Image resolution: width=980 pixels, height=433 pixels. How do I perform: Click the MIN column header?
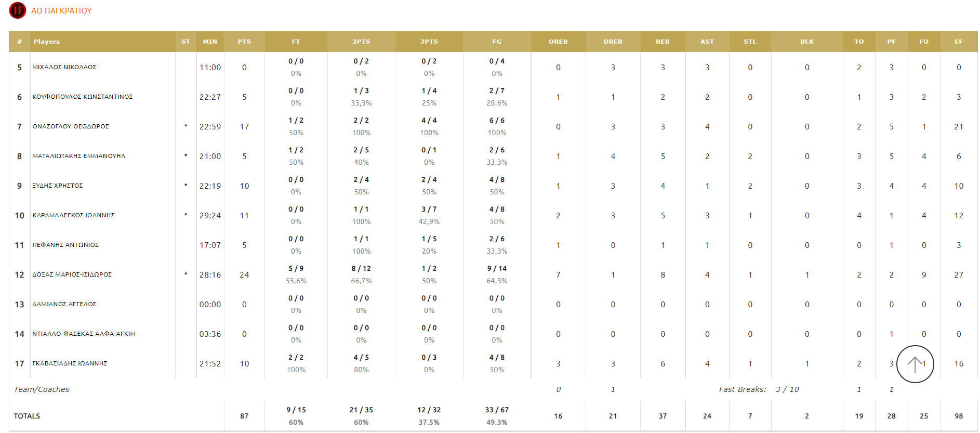(210, 42)
